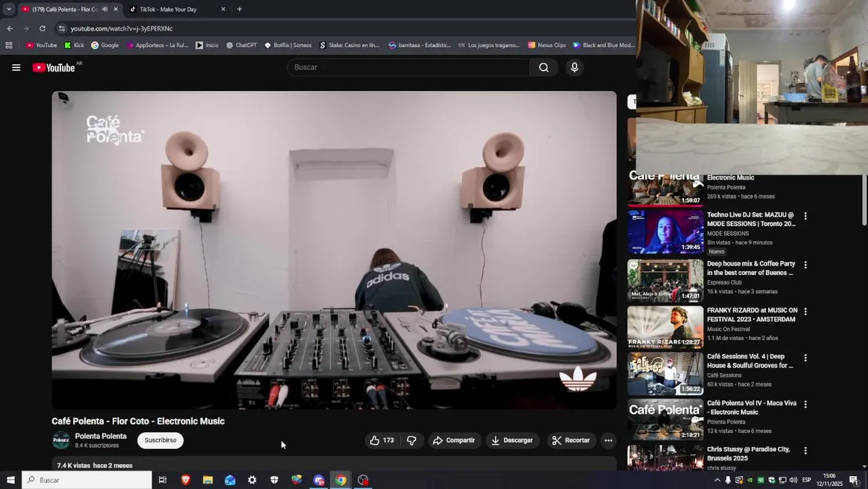
Task: Click the YouTube logo to go home
Action: [x=54, y=67]
